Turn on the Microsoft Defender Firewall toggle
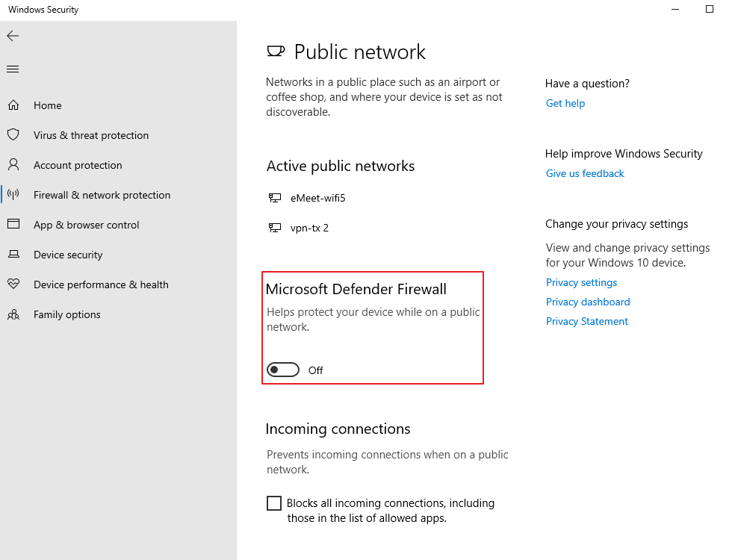The height and width of the screenshot is (560, 738). coord(283,370)
